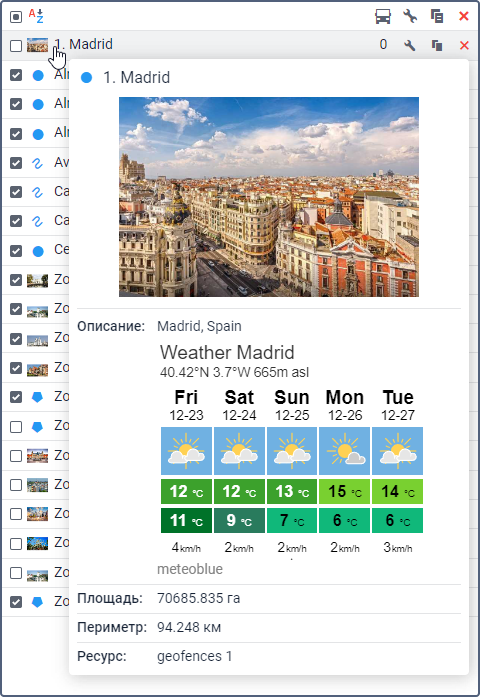Click the header copy geofences icon

437,16
